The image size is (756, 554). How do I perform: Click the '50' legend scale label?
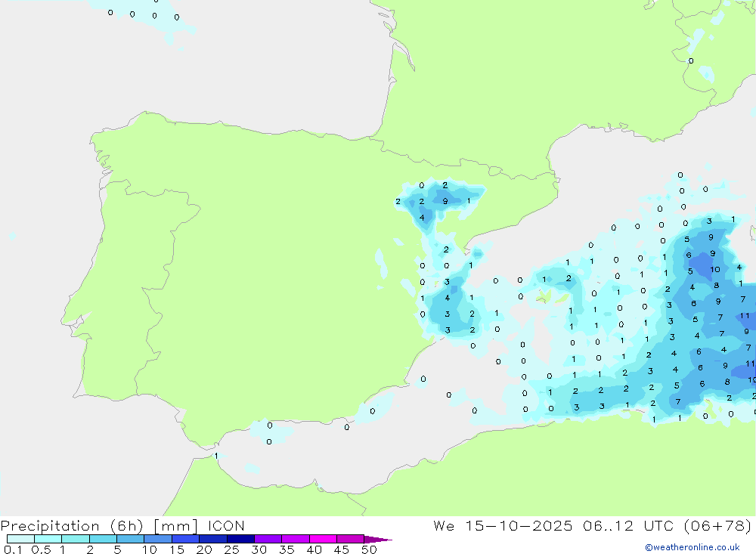[x=369, y=549]
